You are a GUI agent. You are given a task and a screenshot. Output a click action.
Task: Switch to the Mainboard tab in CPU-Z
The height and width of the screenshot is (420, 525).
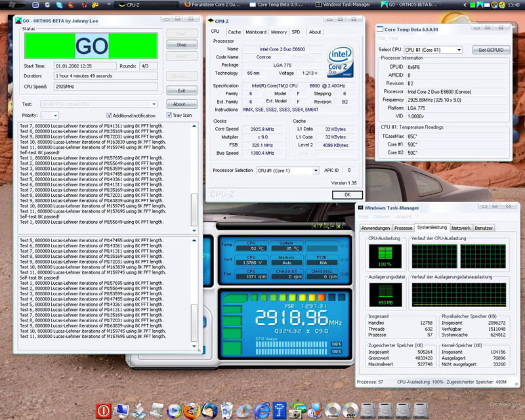(256, 32)
